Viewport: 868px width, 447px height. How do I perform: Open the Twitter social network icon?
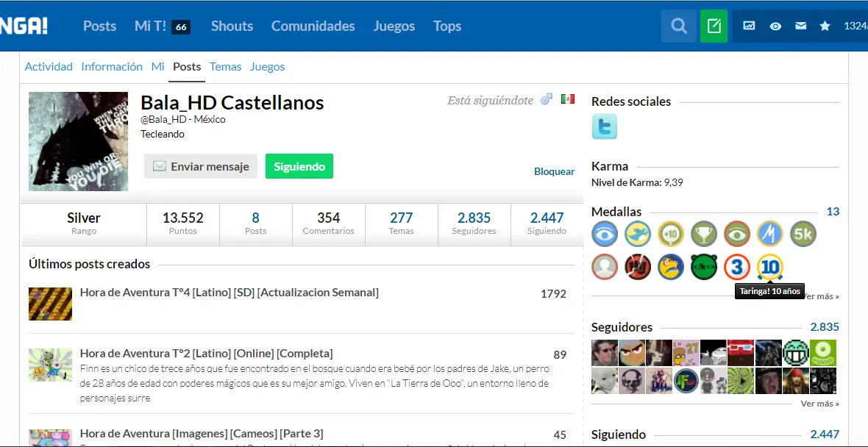(x=605, y=126)
